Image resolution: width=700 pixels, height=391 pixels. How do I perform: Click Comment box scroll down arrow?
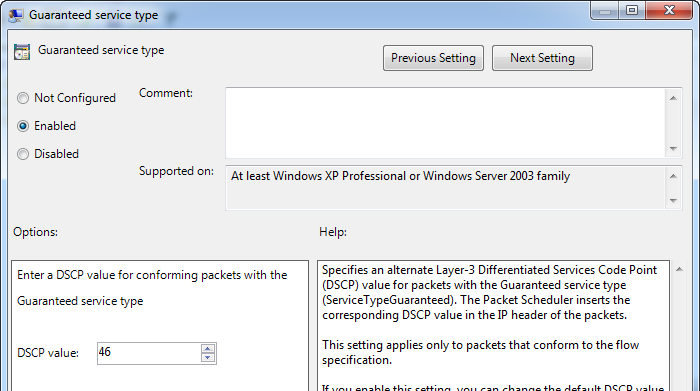pos(673,149)
